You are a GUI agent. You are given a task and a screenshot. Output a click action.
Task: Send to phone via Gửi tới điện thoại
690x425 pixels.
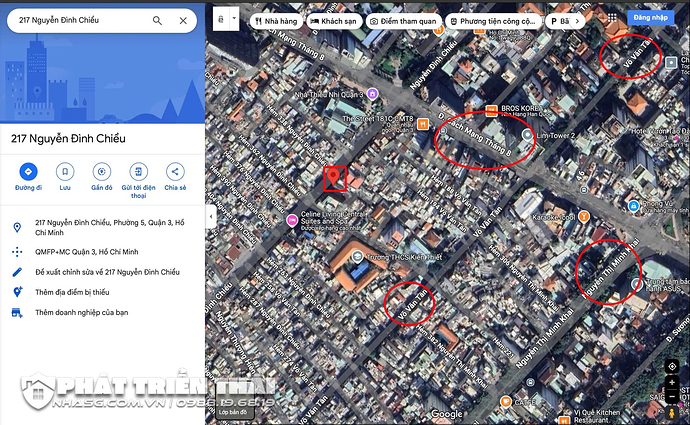pyautogui.click(x=138, y=181)
